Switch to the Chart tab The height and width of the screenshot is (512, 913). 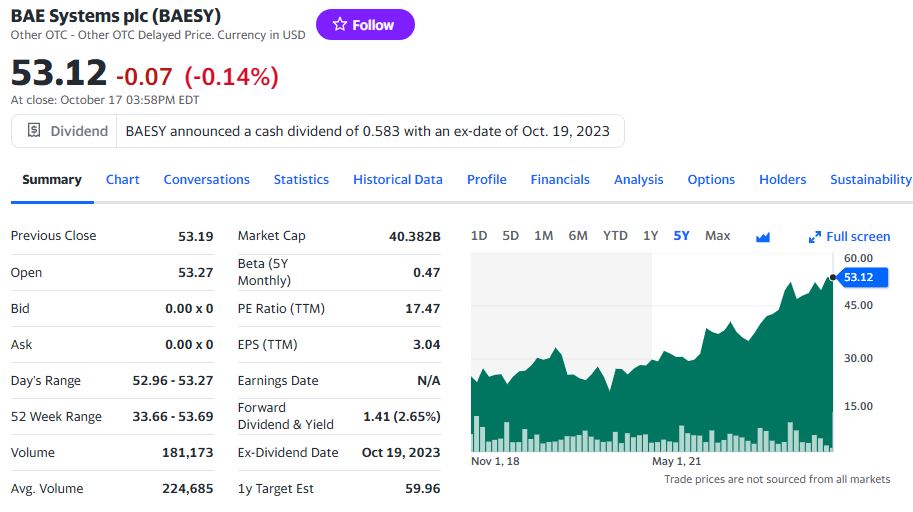(122, 179)
